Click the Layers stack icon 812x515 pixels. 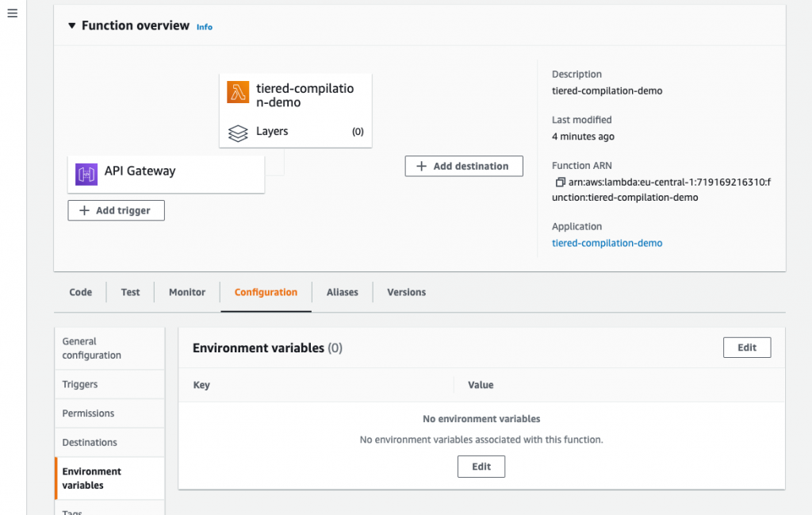point(238,133)
